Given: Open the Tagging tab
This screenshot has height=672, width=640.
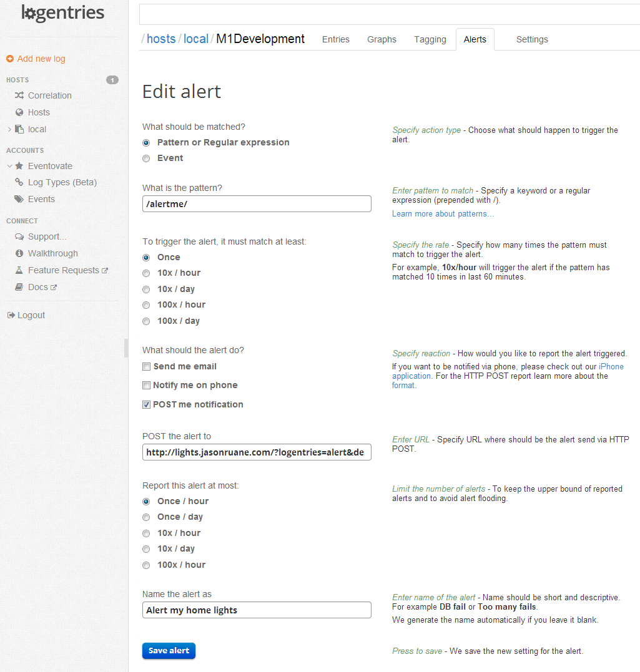Looking at the screenshot, I should [x=430, y=39].
